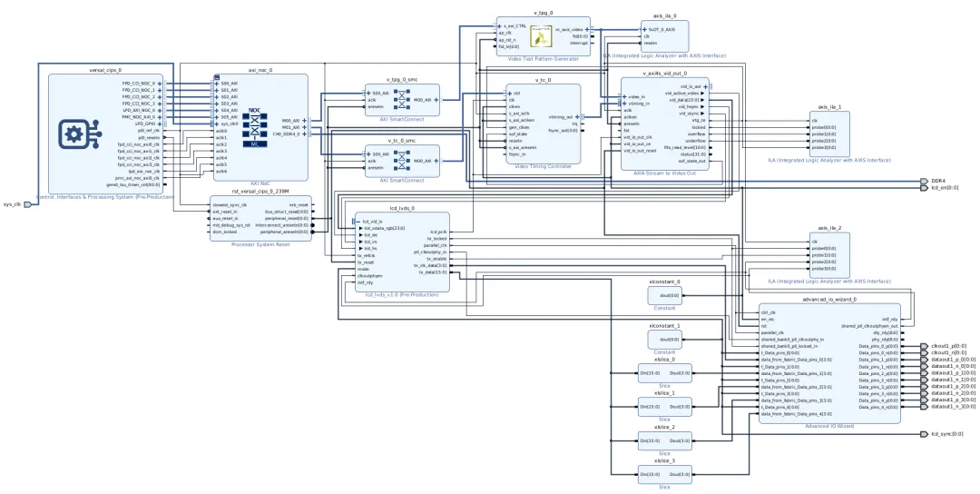Image resolution: width=980 pixels, height=494 pixels.
Task: Select the axis_ila_1 ILA block
Action: click(829, 134)
